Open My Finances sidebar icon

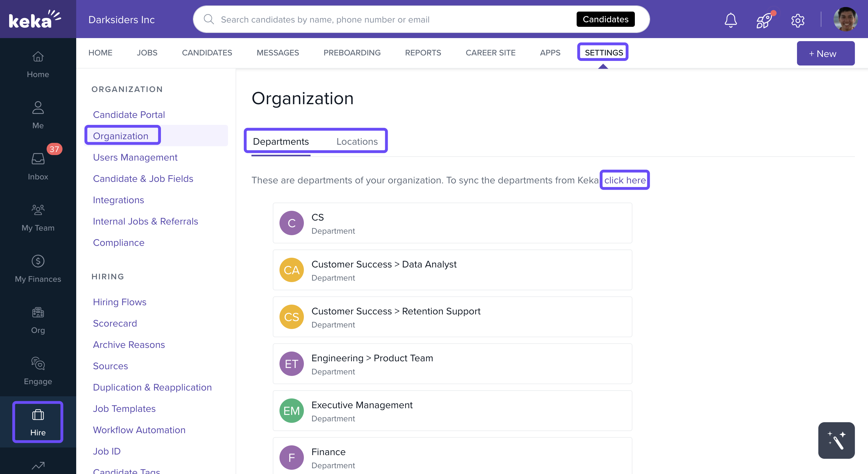click(38, 268)
